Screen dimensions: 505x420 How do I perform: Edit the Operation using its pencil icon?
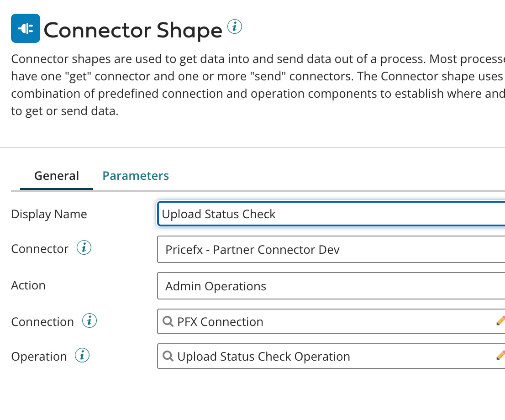pos(500,356)
